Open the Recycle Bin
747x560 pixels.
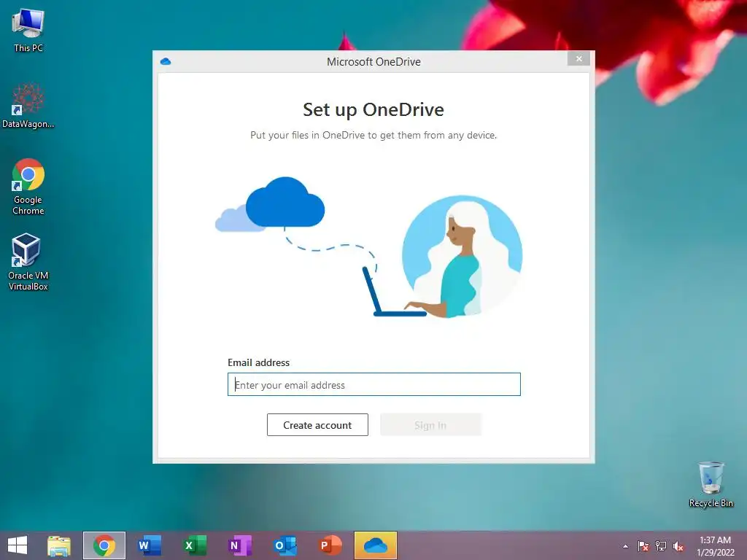[x=711, y=484]
